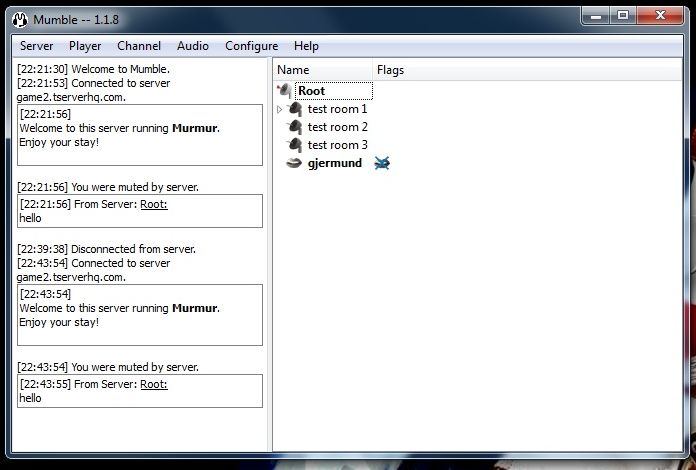This screenshot has width=696, height=470.
Task: Open the Channel menu
Action: 139,46
